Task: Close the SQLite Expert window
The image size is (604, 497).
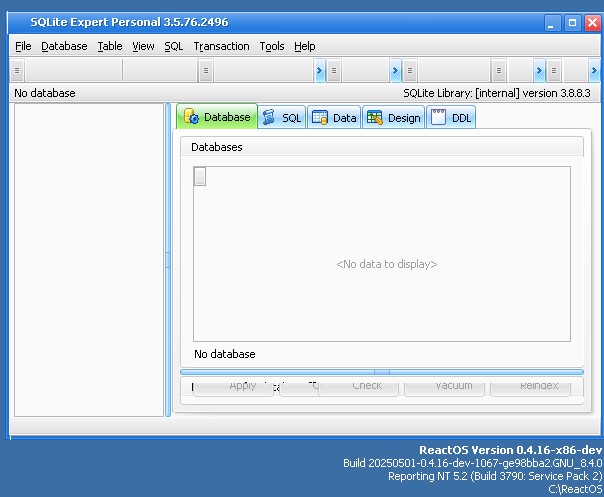Action: click(592, 23)
